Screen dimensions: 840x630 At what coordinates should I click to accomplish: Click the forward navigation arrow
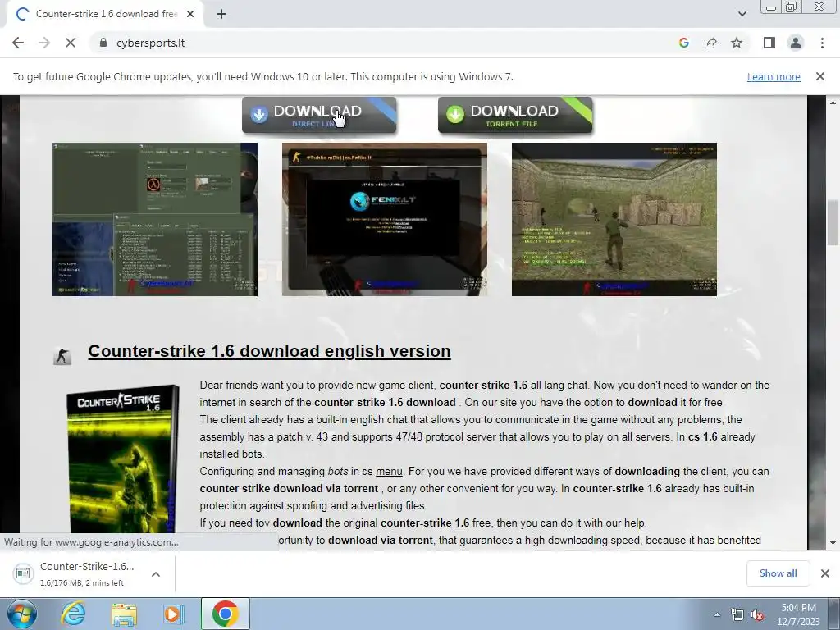[x=44, y=43]
